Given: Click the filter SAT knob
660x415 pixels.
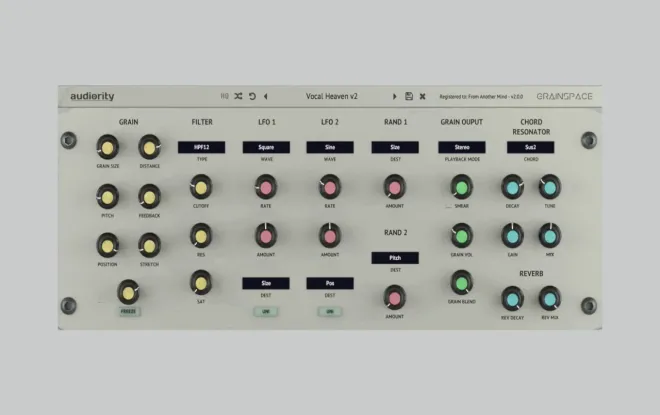Looking at the screenshot, I should point(201,283).
